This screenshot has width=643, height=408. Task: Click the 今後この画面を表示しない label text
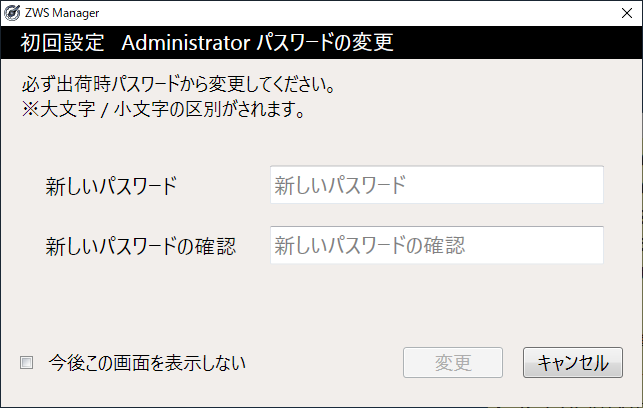(x=147, y=362)
